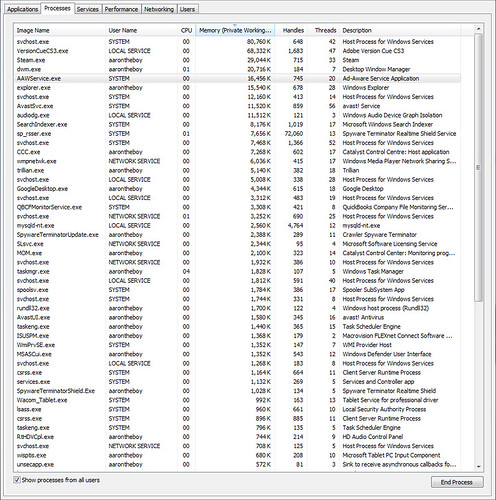Switch to the Users tab
The image size is (496, 500).
[x=187, y=9]
